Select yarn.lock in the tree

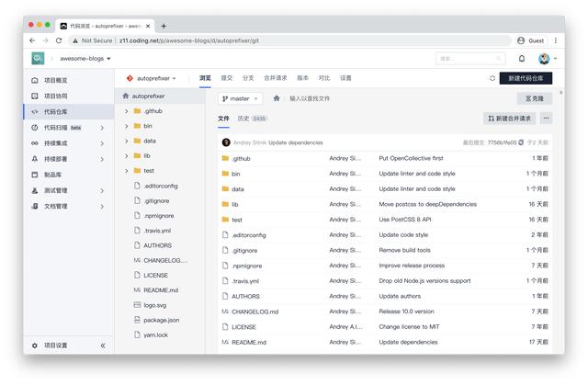coord(155,335)
